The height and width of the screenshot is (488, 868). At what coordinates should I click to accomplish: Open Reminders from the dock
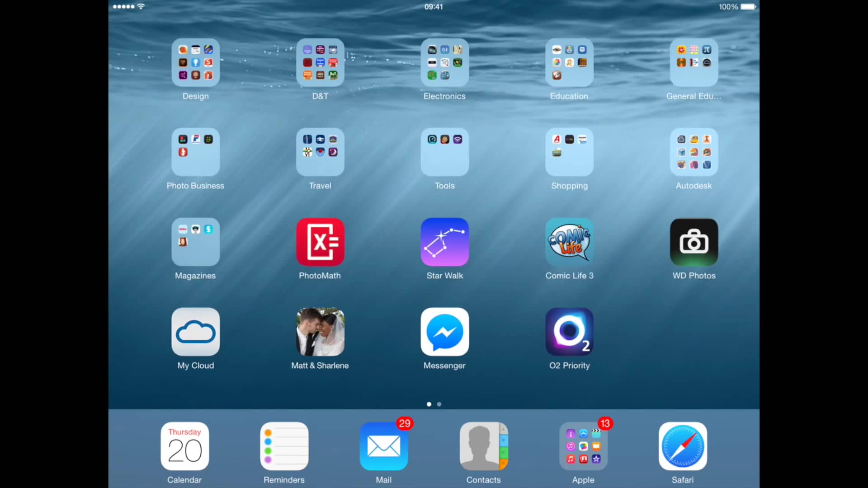pos(284,446)
